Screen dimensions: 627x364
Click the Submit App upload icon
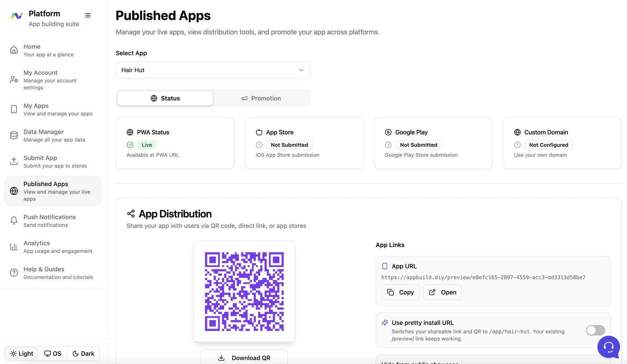14,162
